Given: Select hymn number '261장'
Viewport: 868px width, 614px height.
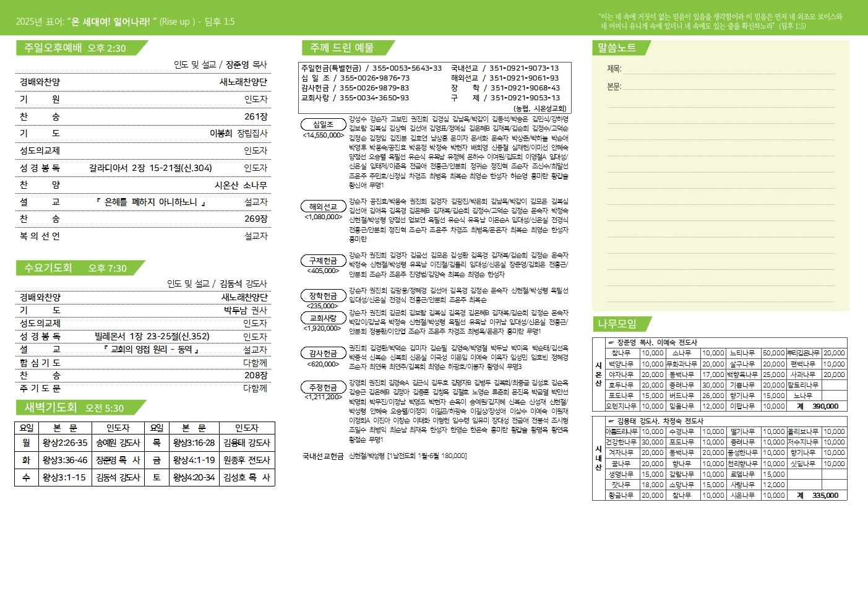Looking at the screenshot, I should tap(256, 116).
